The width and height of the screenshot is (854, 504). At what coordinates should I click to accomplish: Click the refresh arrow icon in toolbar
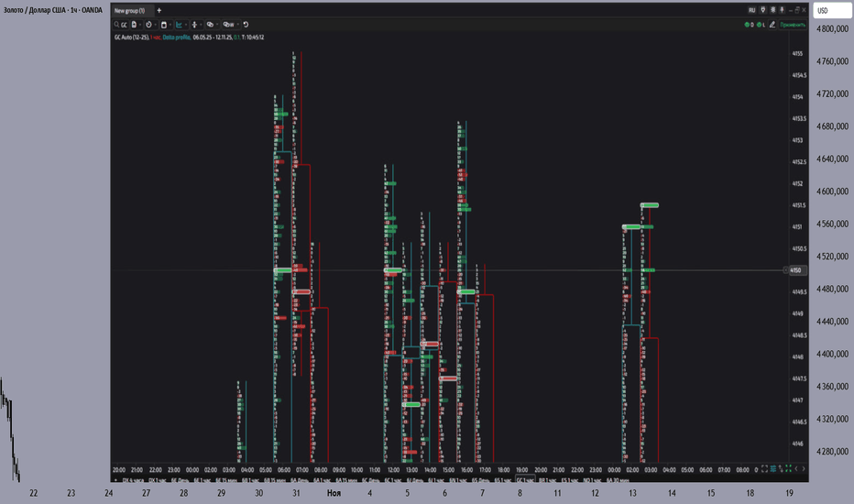pos(245,25)
